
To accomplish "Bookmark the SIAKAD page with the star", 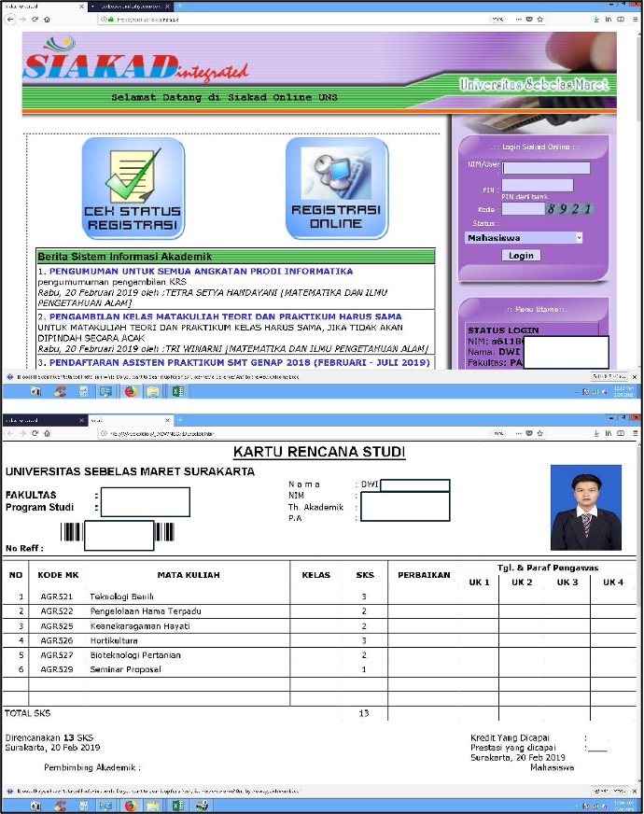I will tap(540, 20).
